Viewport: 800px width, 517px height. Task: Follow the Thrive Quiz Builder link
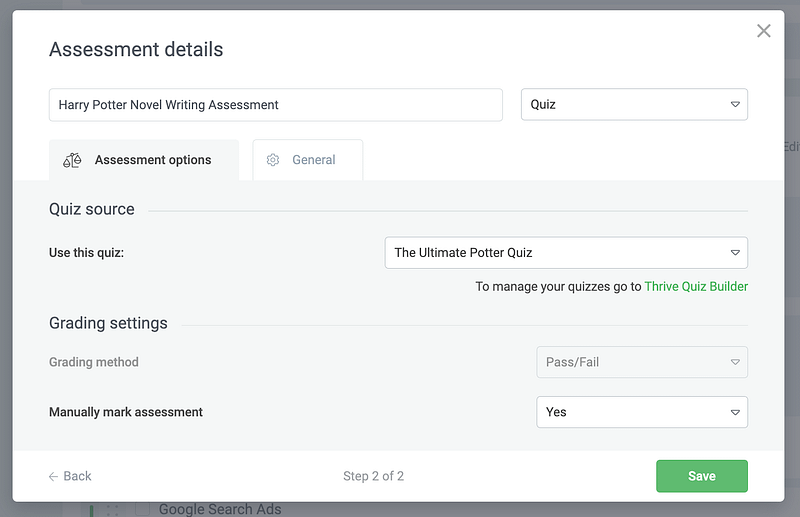click(696, 287)
